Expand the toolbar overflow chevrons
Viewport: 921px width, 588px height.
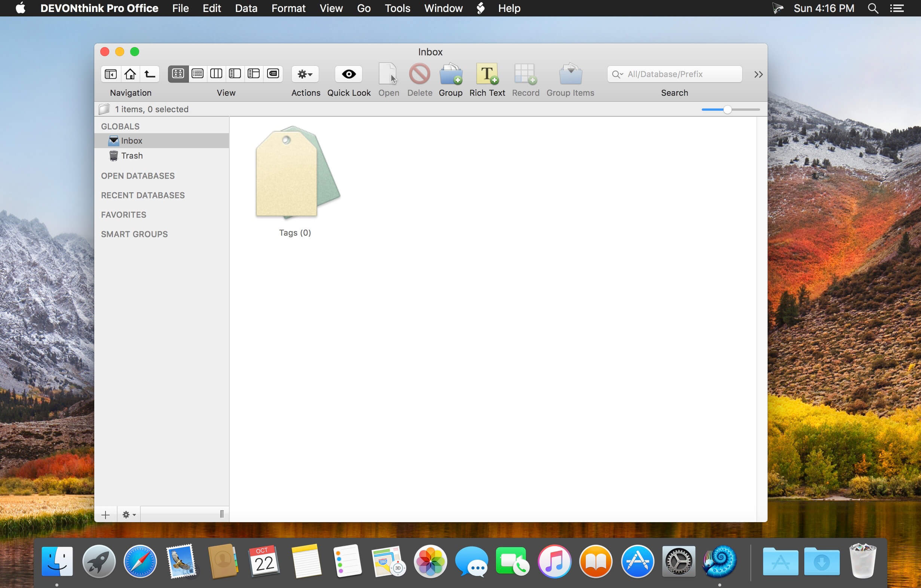pyautogui.click(x=758, y=74)
